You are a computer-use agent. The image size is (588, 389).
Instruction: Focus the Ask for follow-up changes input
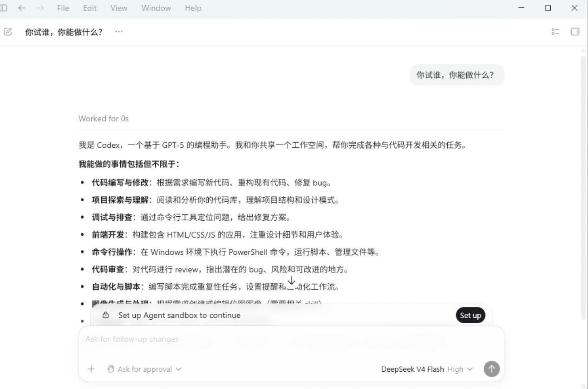point(291,339)
